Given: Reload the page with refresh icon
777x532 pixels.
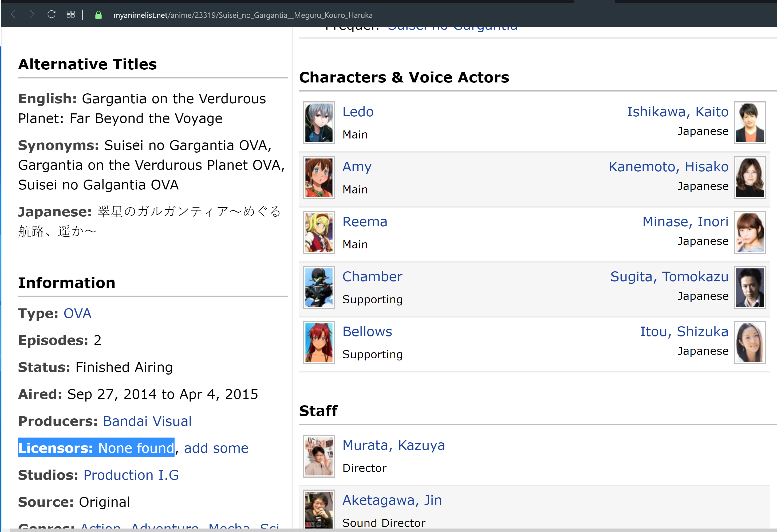Looking at the screenshot, I should tap(51, 14).
